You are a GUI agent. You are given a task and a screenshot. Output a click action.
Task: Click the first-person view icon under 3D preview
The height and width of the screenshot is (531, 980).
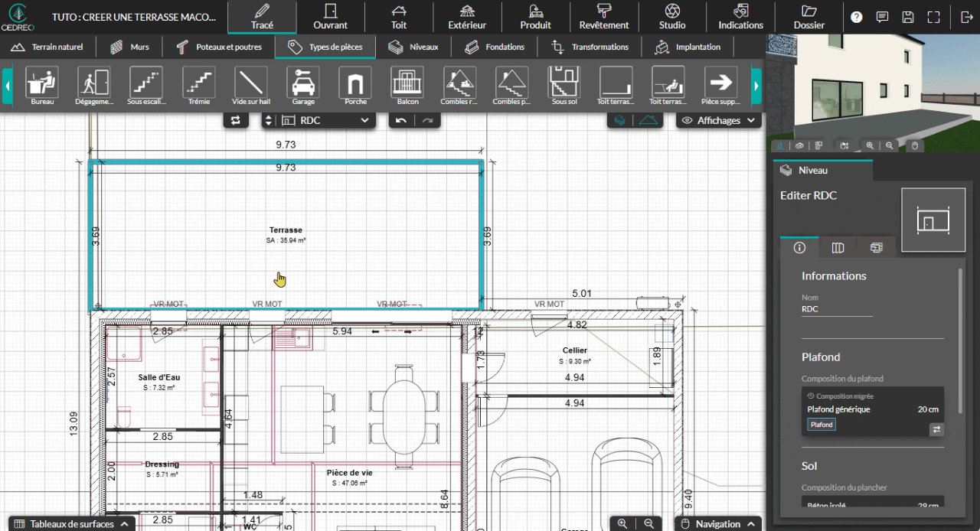click(780, 145)
